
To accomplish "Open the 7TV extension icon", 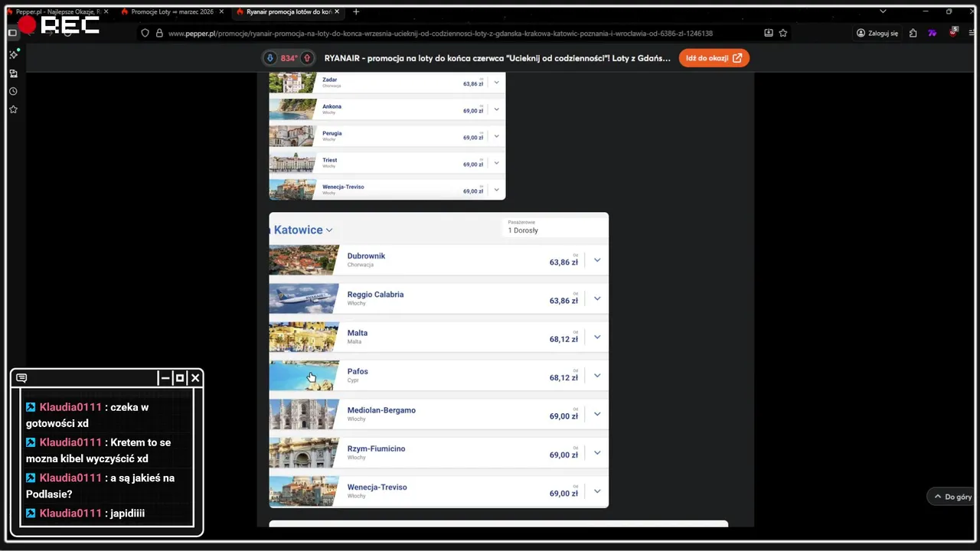I will coord(932,33).
